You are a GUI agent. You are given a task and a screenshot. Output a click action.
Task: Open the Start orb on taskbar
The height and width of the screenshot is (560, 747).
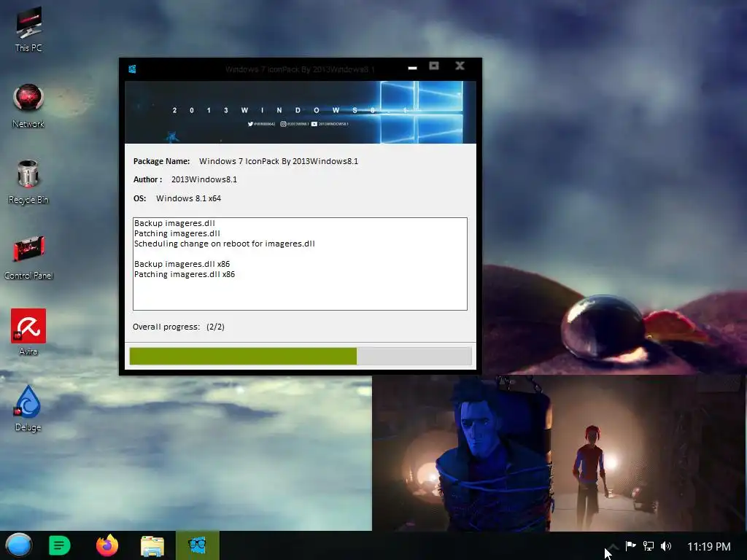[19, 545]
